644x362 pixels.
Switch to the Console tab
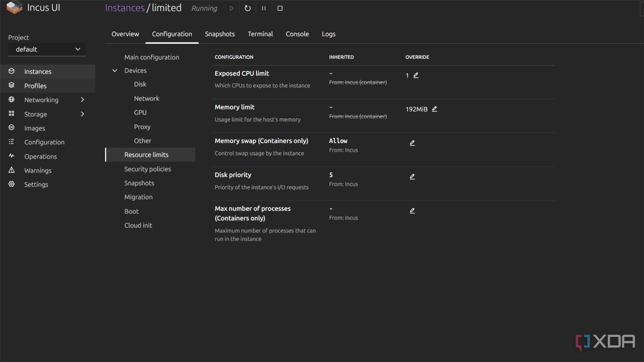point(297,34)
